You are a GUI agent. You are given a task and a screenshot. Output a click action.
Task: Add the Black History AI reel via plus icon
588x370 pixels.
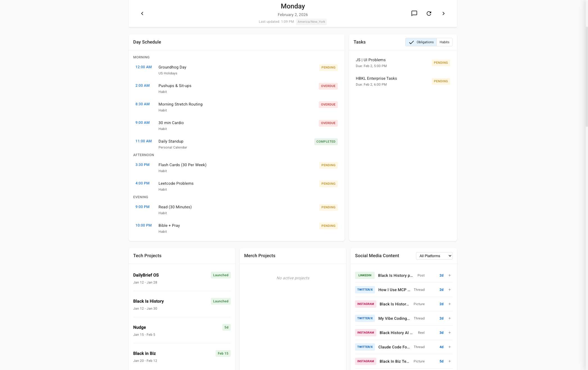[x=449, y=333]
